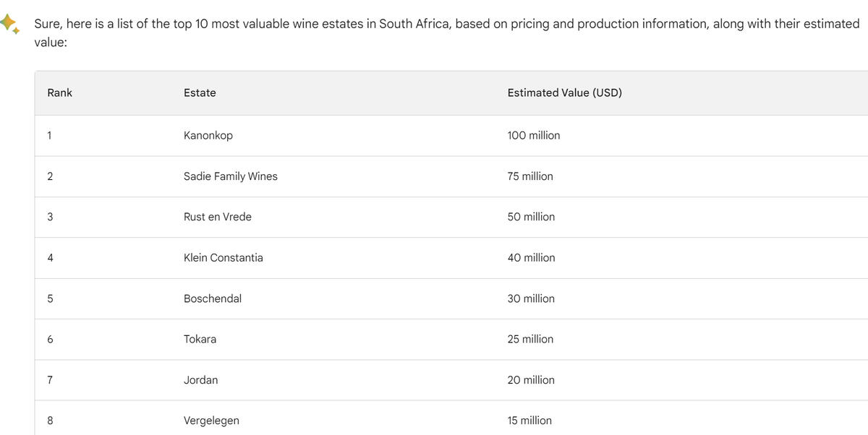Click the Estimated Value (USD) header
The image size is (868, 435).
click(x=564, y=92)
